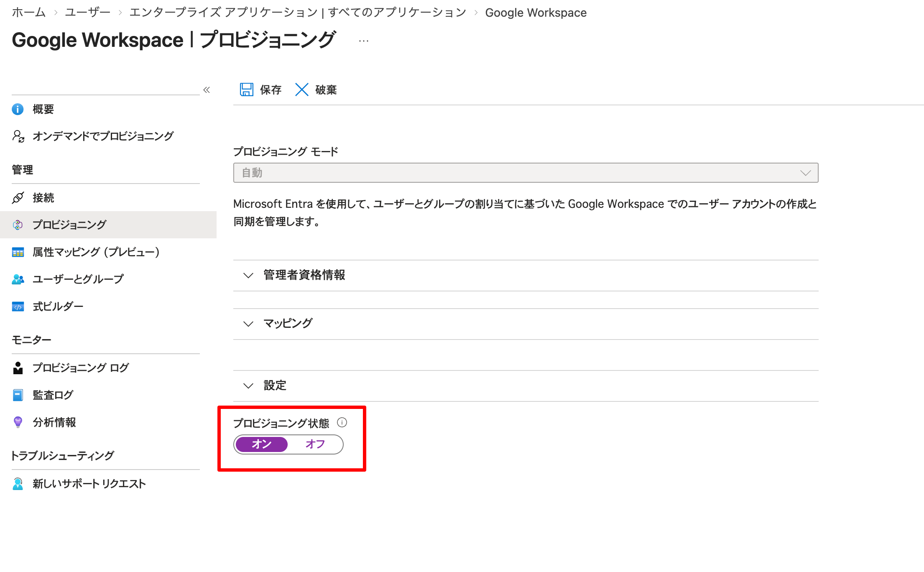
Task: Collapse the sidebar with the « arrow
Action: tap(207, 89)
